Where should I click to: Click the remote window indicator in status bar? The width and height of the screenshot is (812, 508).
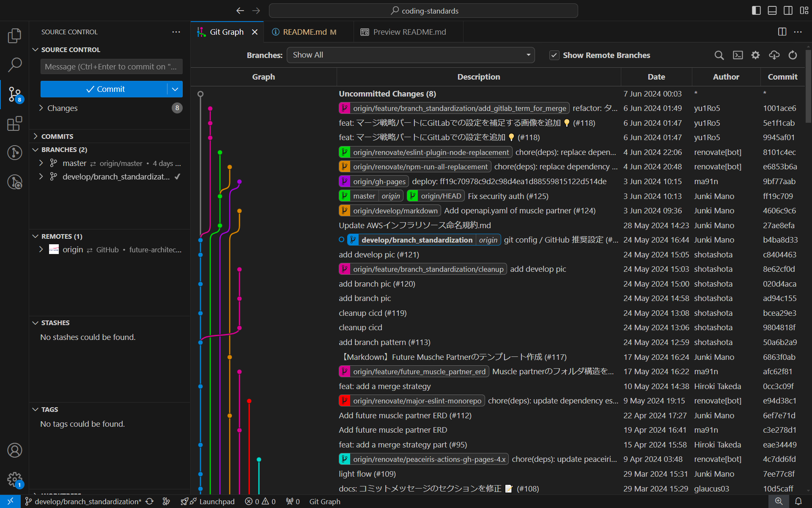pos(10,501)
